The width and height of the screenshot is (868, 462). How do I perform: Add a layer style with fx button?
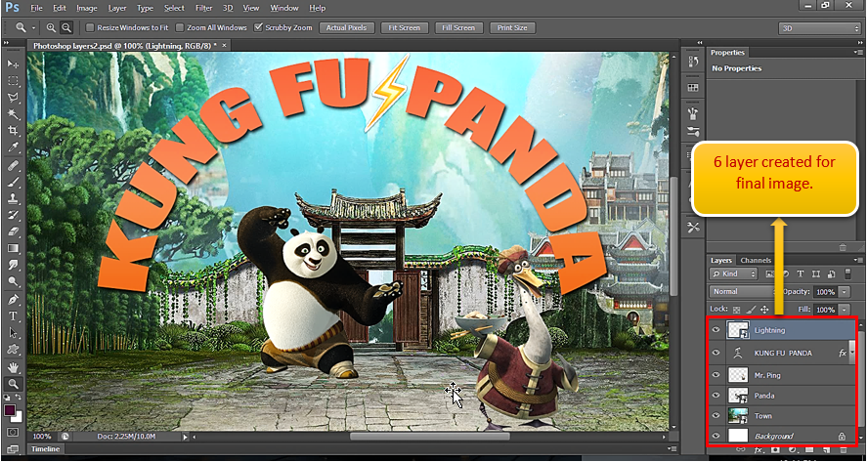click(759, 450)
